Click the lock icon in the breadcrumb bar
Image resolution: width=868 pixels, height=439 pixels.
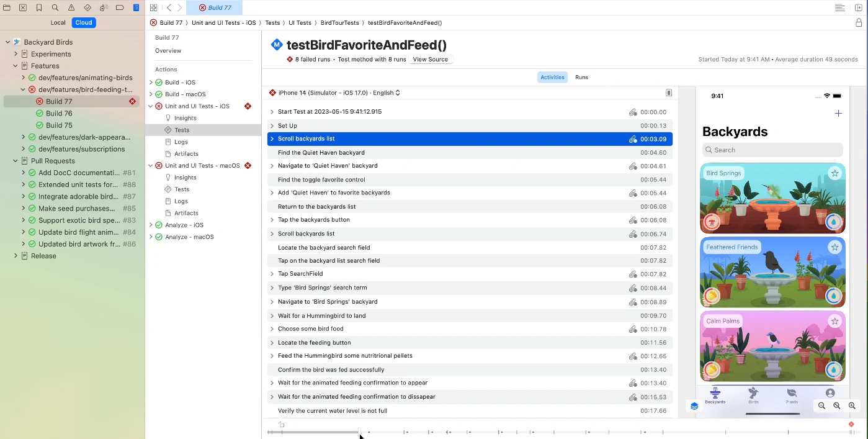[x=859, y=22]
